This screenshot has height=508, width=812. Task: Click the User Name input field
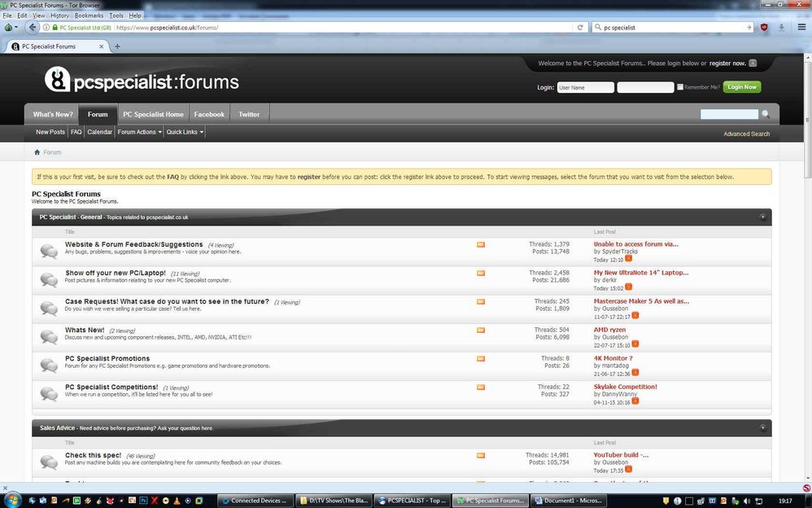pyautogui.click(x=585, y=87)
